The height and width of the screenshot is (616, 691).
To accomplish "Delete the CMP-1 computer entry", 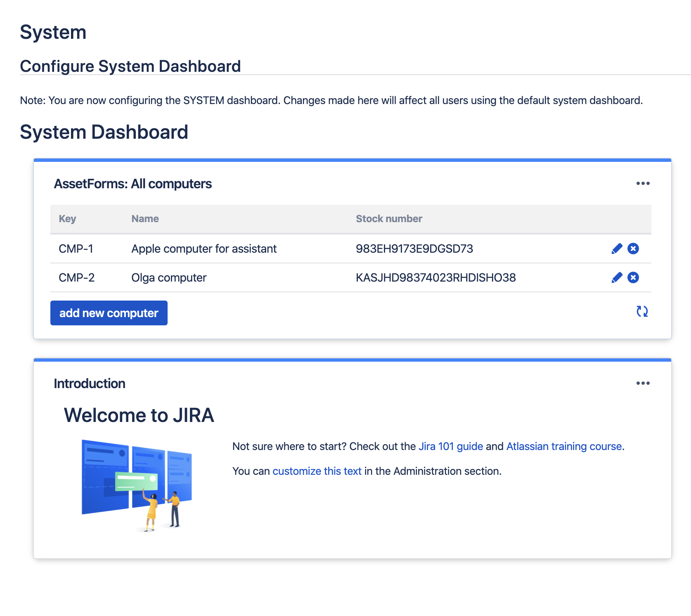I will coord(633,249).
